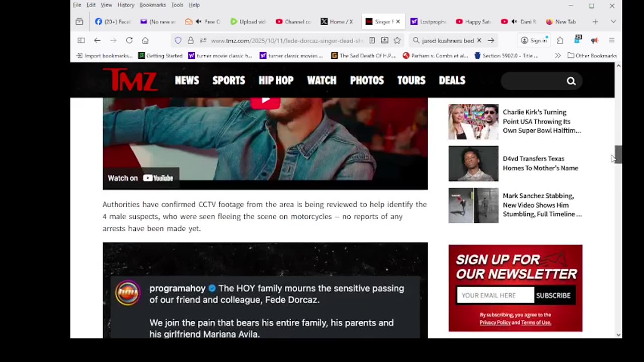Go back one page
Screen dimensions: 644x362
(x=97, y=40)
